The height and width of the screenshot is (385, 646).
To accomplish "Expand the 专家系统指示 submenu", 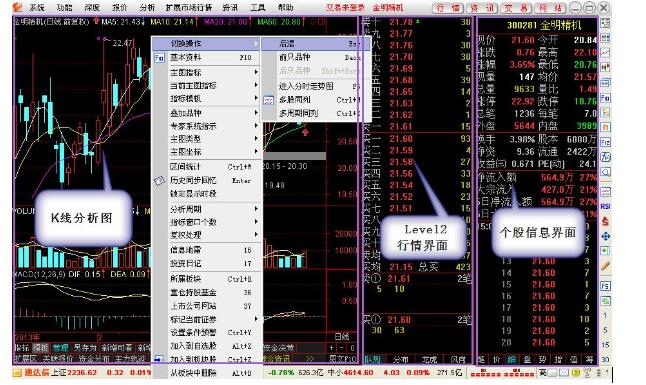I will tap(206, 126).
